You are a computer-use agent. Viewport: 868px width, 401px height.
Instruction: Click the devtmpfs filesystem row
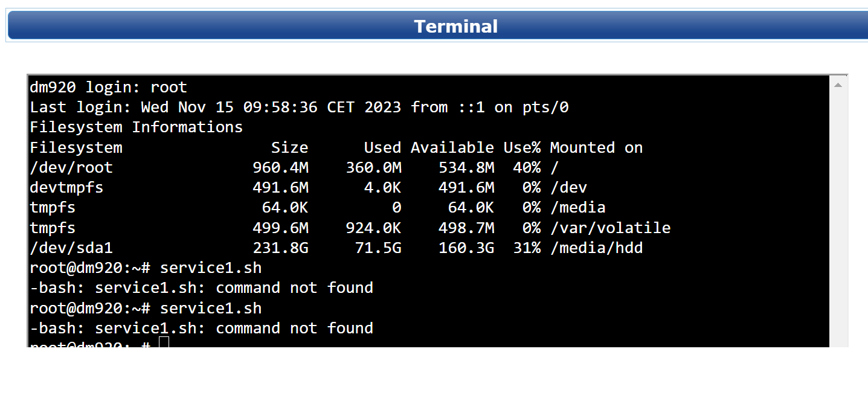66,187
